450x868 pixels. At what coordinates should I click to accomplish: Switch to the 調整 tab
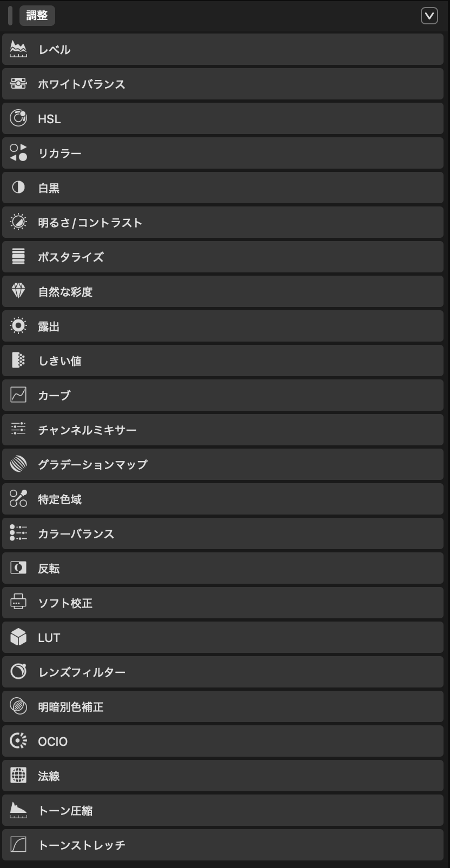37,16
